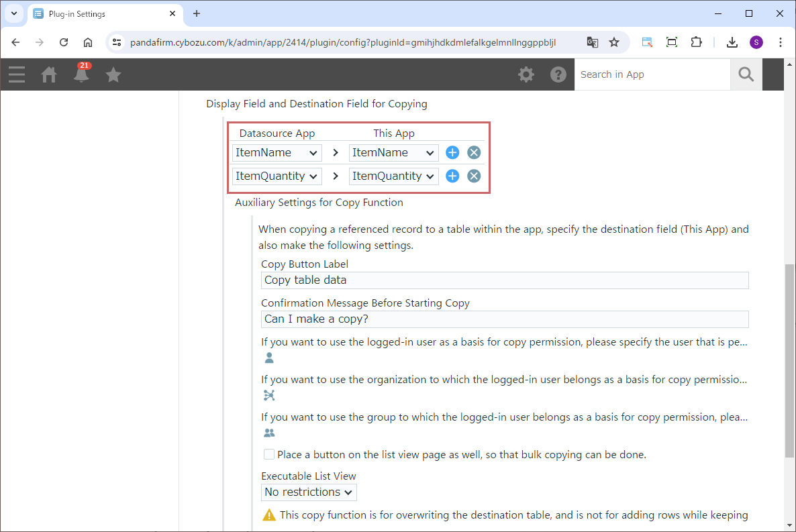Click the Copy Button Label field
The width and height of the screenshot is (796, 532).
click(504, 280)
